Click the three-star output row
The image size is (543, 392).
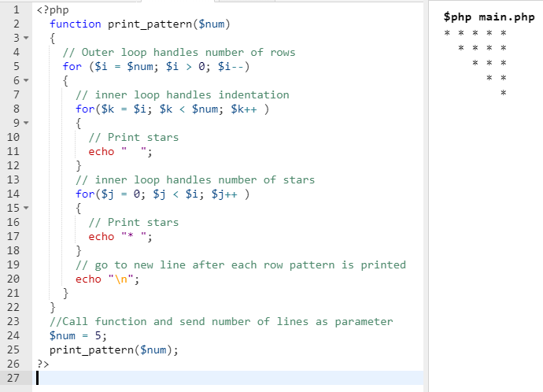[x=489, y=63]
